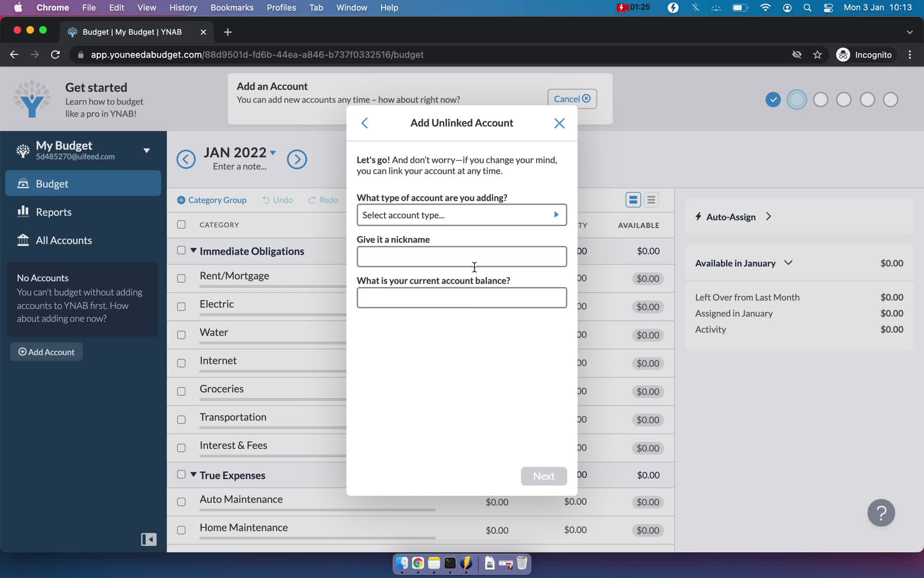Select account type dropdown
This screenshot has height=578, width=924.
coord(461,214)
